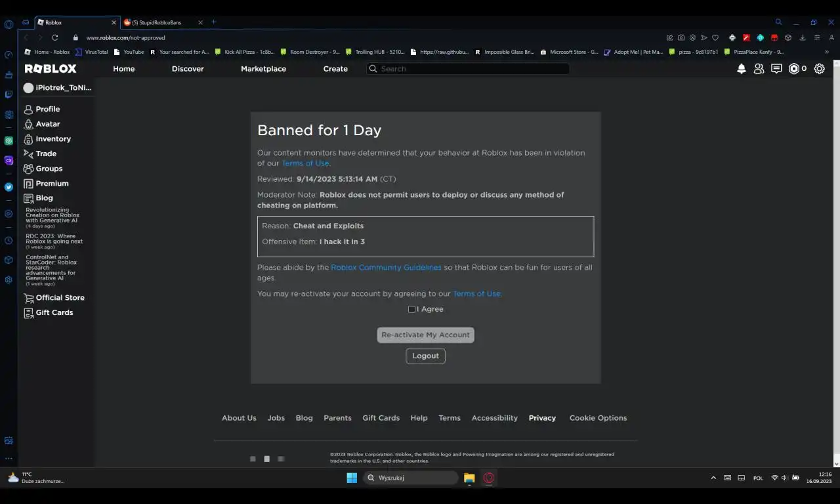The image size is (840, 504).
Task: Open Gift Cards in sidebar
Action: coord(49,312)
